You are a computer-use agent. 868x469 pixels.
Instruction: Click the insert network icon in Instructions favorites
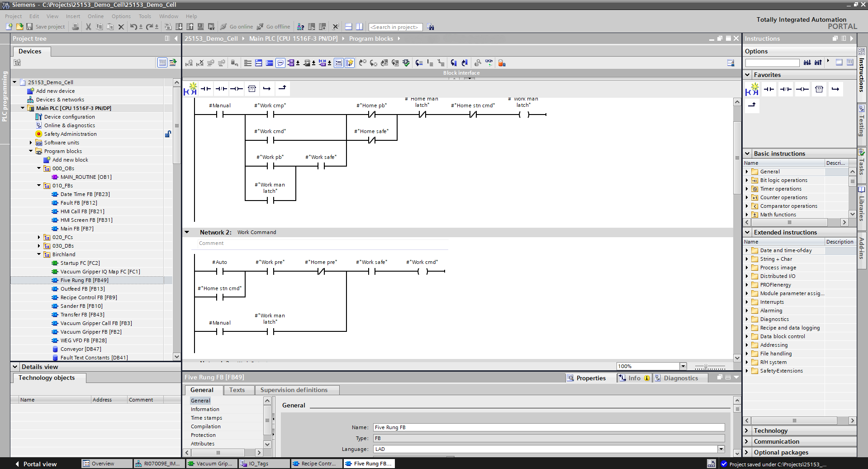coord(752,90)
